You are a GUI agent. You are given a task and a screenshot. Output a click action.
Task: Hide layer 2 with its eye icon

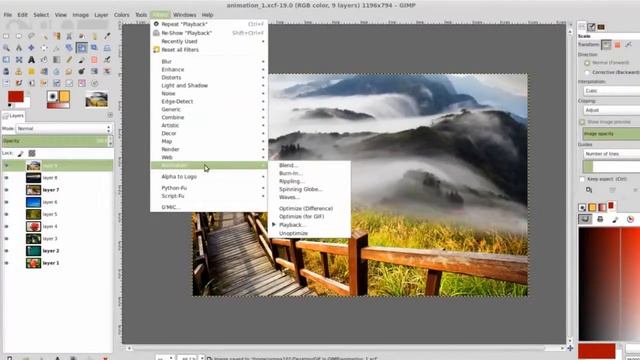click(6, 251)
